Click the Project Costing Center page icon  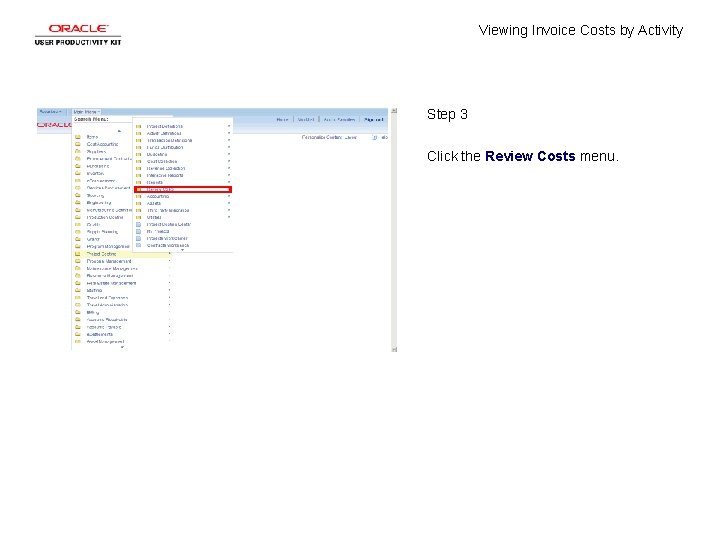(x=138, y=225)
